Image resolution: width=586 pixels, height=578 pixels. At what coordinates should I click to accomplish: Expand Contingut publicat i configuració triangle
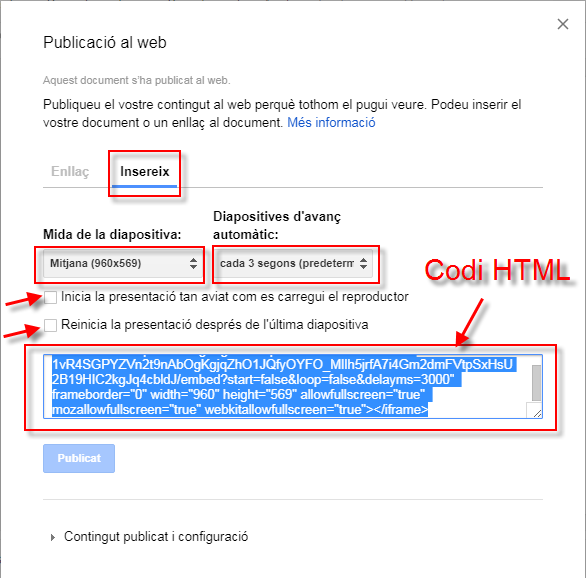(53, 537)
